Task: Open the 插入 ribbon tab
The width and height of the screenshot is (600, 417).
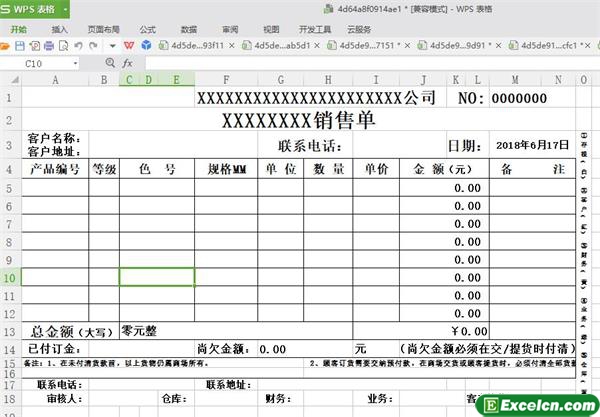Action: (x=60, y=29)
